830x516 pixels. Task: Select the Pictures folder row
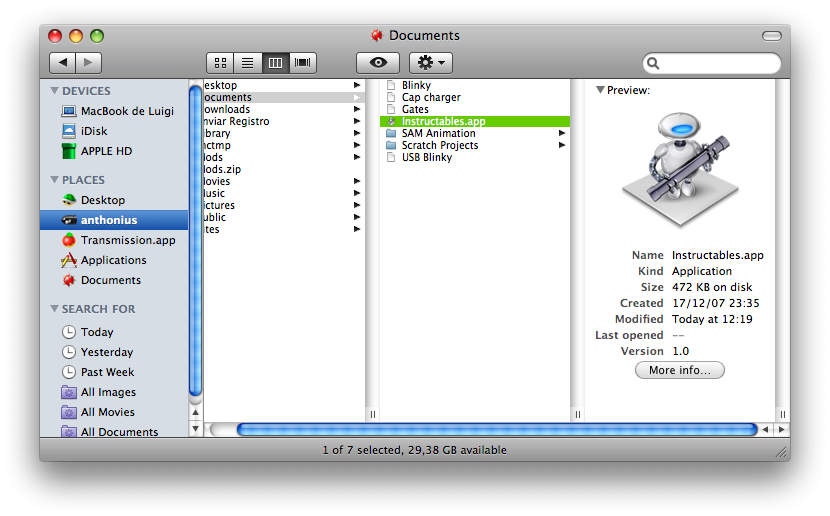coord(284,205)
